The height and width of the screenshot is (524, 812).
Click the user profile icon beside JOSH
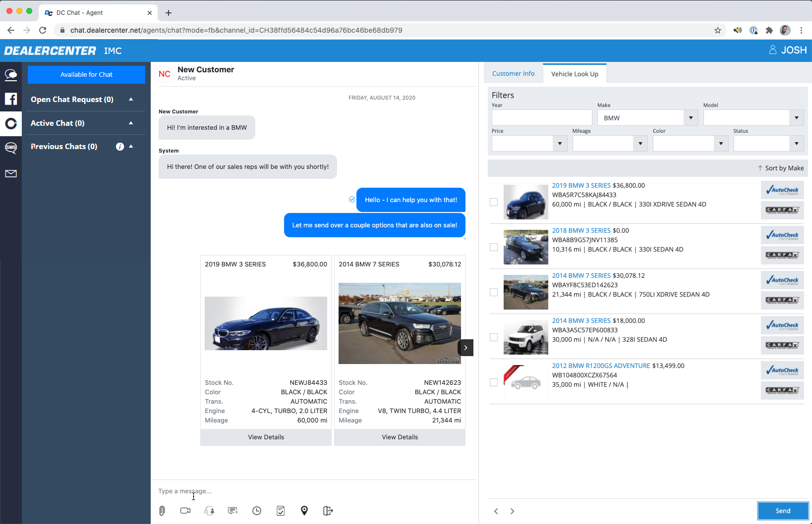point(772,50)
